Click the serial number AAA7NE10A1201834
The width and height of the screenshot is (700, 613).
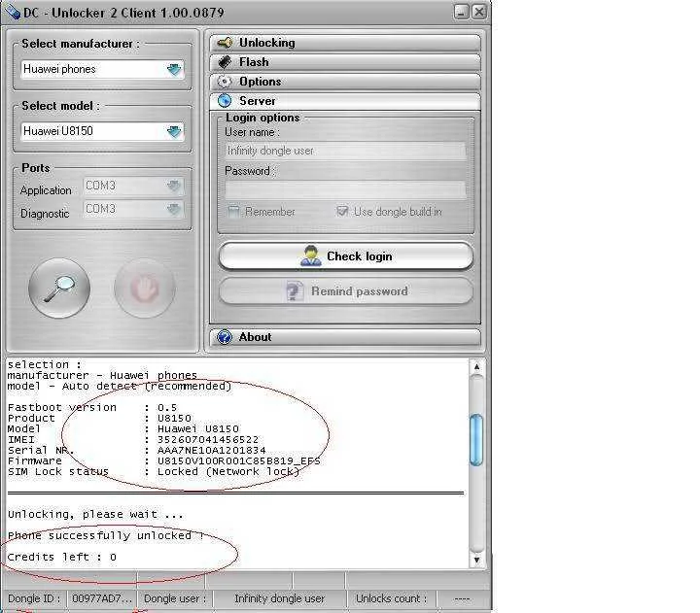pos(211,450)
